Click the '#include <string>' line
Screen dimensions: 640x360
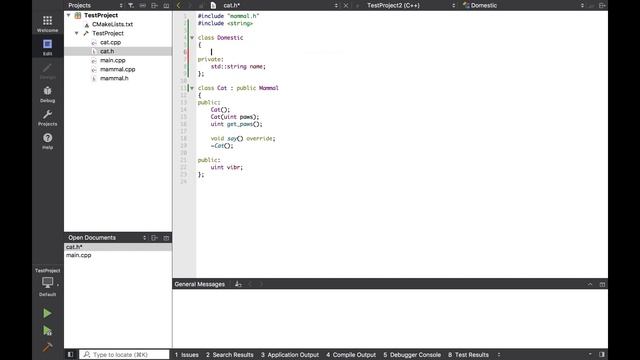point(225,23)
